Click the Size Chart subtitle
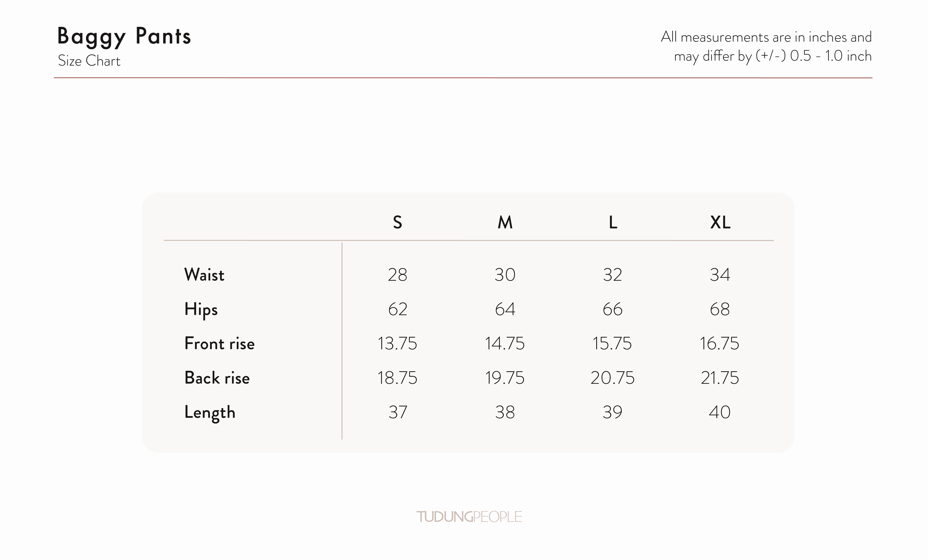 coord(89,61)
